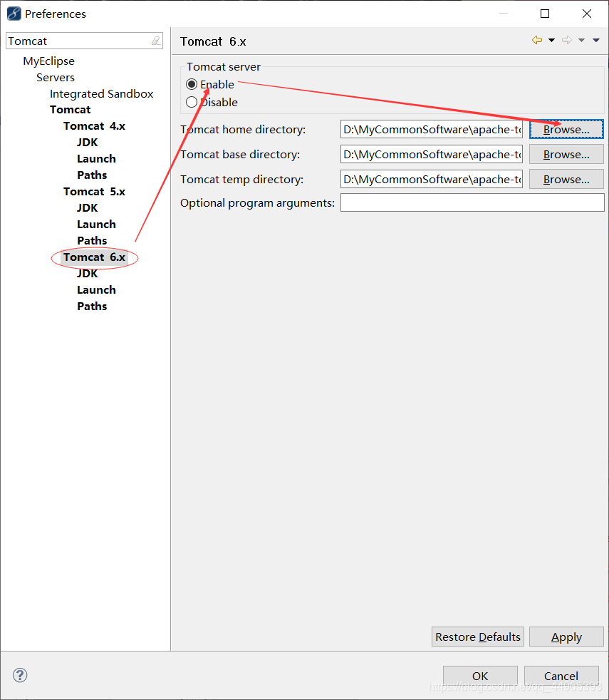Open JDK under Tomcat 6.x
This screenshot has width=609, height=700.
[x=87, y=274]
